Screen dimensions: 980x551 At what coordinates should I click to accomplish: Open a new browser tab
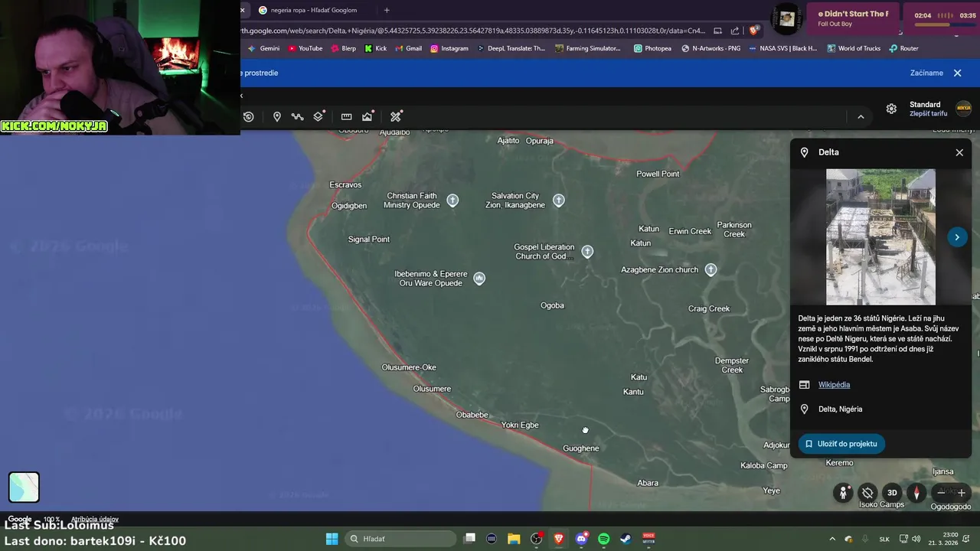[387, 10]
